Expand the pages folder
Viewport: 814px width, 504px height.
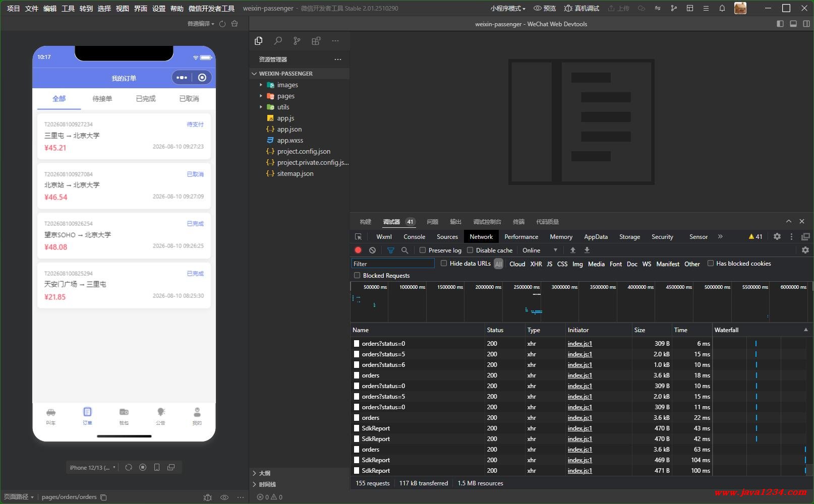coord(261,96)
